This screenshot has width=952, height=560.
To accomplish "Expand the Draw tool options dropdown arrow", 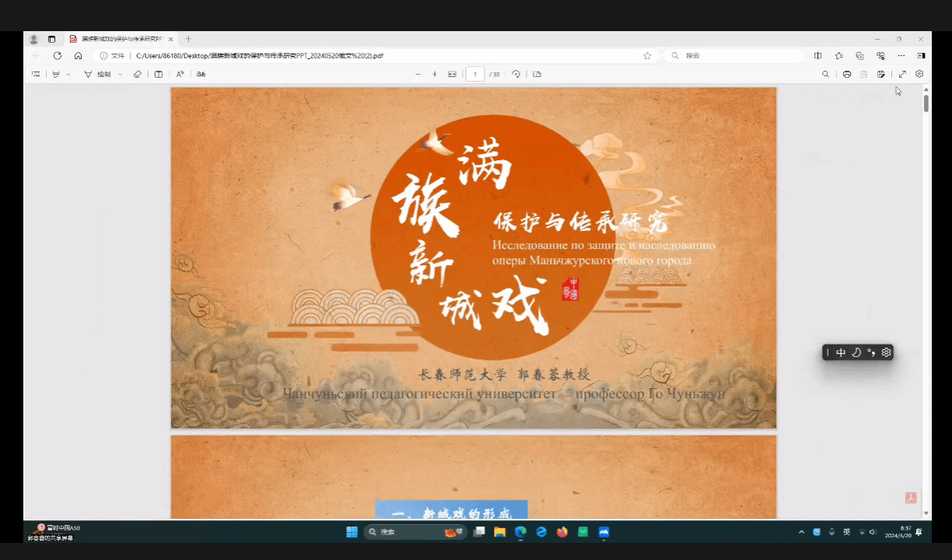I will [120, 74].
